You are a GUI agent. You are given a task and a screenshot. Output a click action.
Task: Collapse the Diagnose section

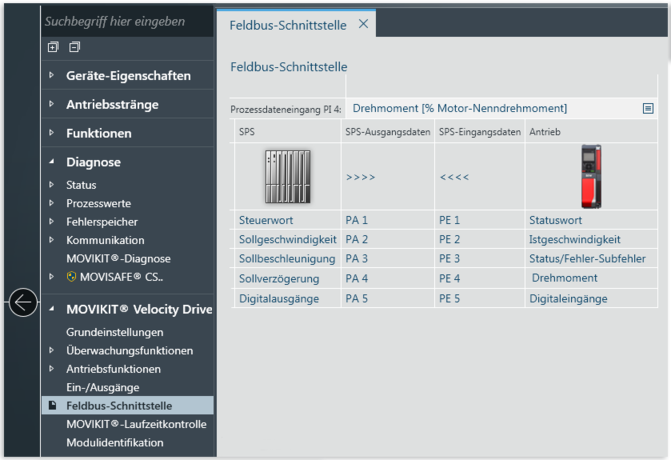tap(52, 162)
